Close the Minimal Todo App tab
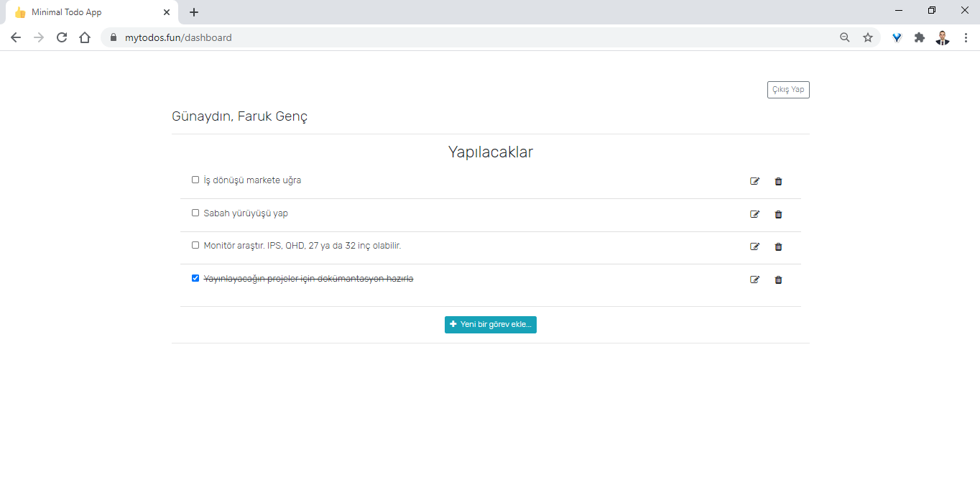Viewport: 980px width, 503px height. pos(167,12)
